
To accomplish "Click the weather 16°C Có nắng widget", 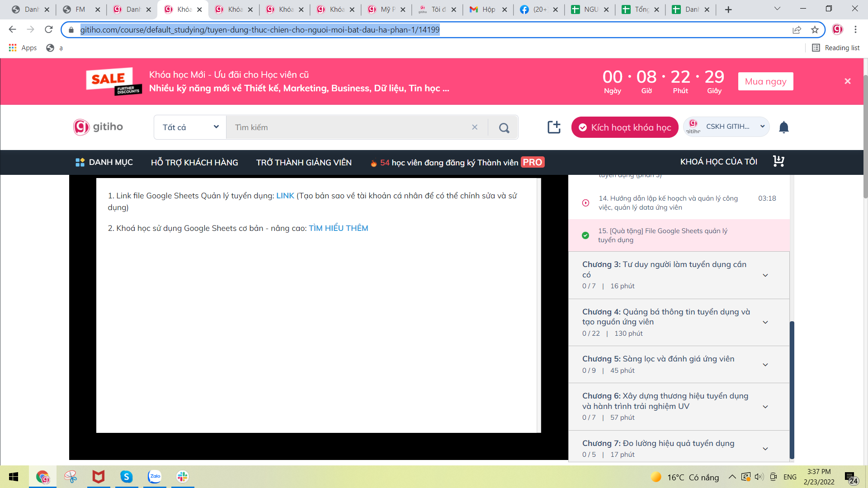I will coord(685,477).
